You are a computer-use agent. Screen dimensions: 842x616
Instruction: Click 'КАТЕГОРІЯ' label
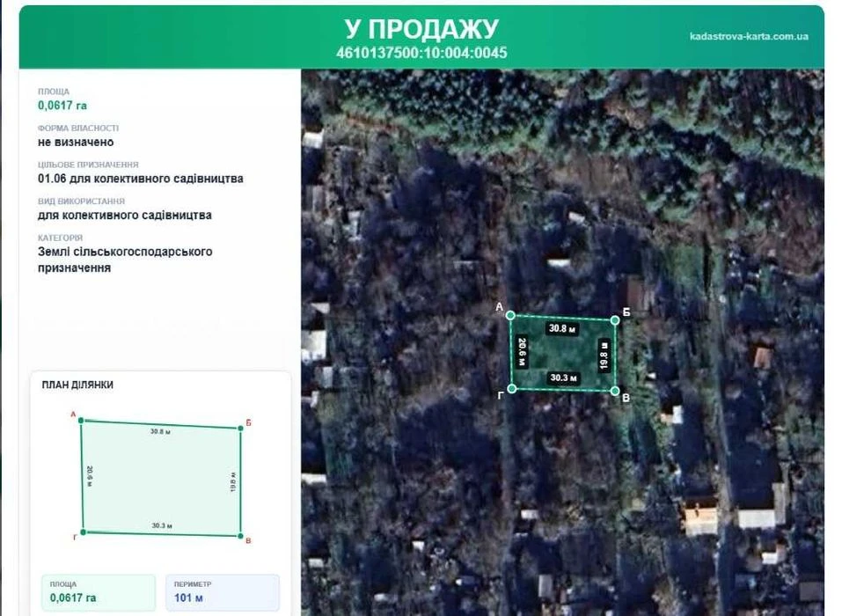pos(60,238)
